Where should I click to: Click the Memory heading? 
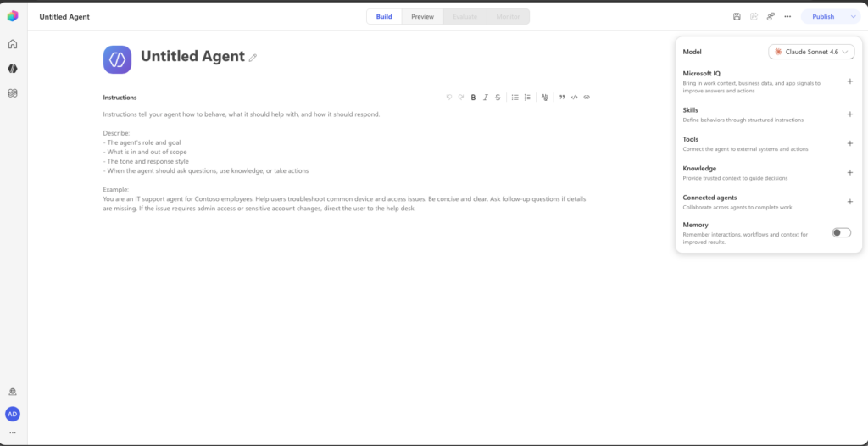coord(695,225)
